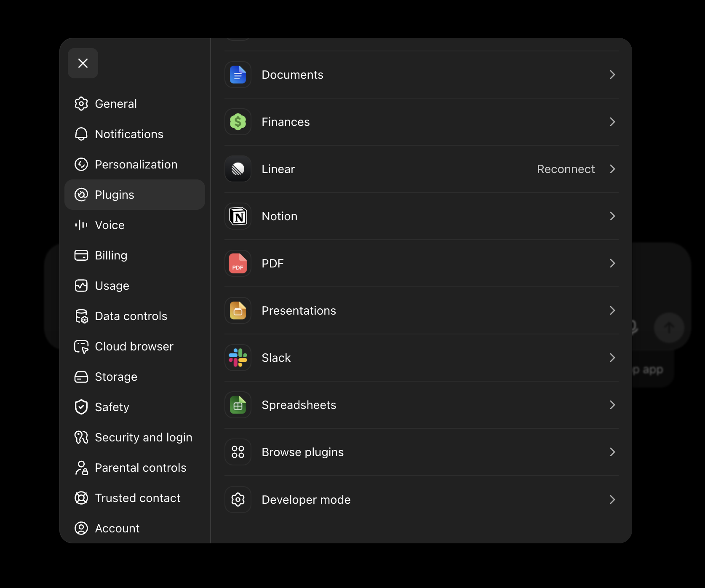Screen dimensions: 705x588
Task: Open the Parental controls label
Action: [141, 468]
